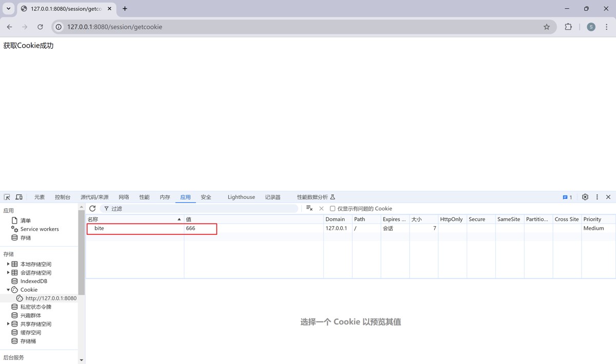Image resolution: width=616 pixels, height=364 pixels.
Task: Open 清单 (Manifest) in sidebar
Action: [25, 220]
